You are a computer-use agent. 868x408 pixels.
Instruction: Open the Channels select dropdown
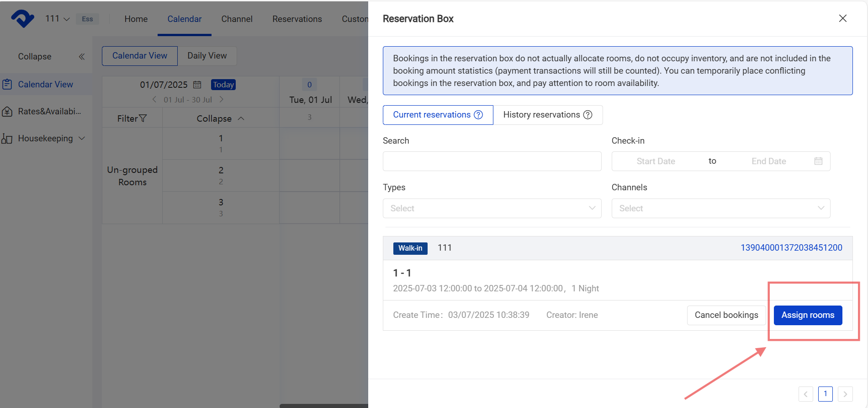click(x=720, y=208)
